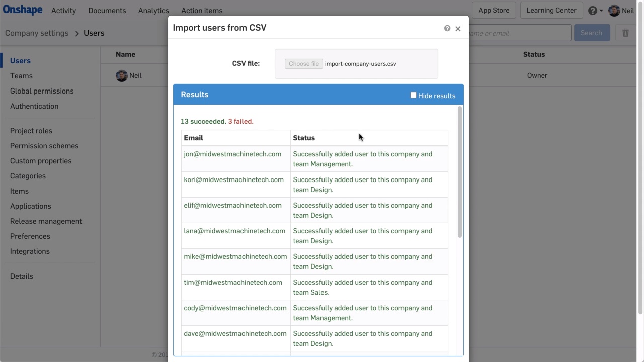Screen dimensions: 644x362
Task: Click the help icon in import dialog
Action: point(447,28)
